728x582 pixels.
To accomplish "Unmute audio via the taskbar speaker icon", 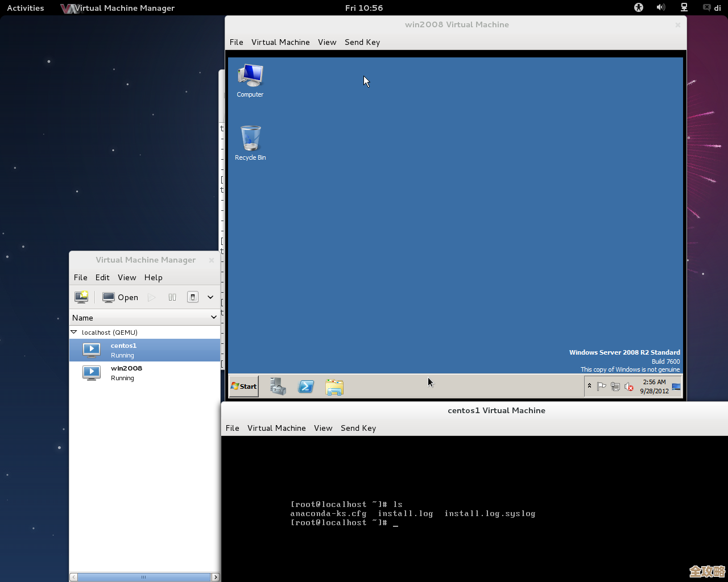I will click(x=628, y=386).
